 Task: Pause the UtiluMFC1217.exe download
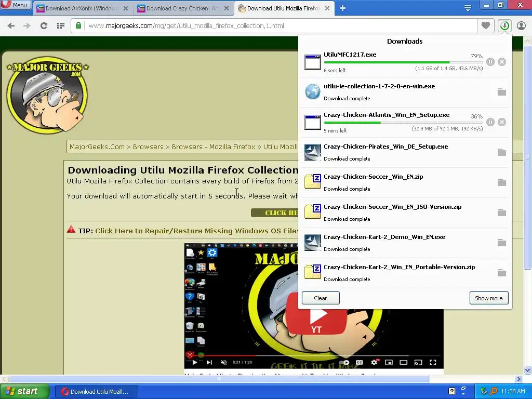click(490, 62)
